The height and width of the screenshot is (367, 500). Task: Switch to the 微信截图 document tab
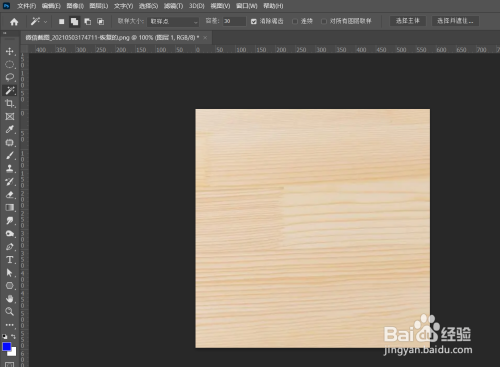pos(112,38)
